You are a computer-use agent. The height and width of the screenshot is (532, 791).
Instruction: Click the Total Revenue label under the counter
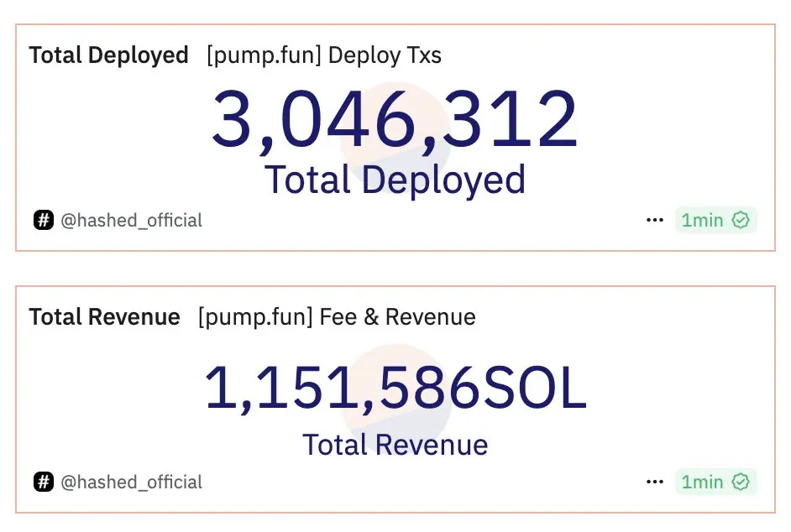[x=395, y=445]
